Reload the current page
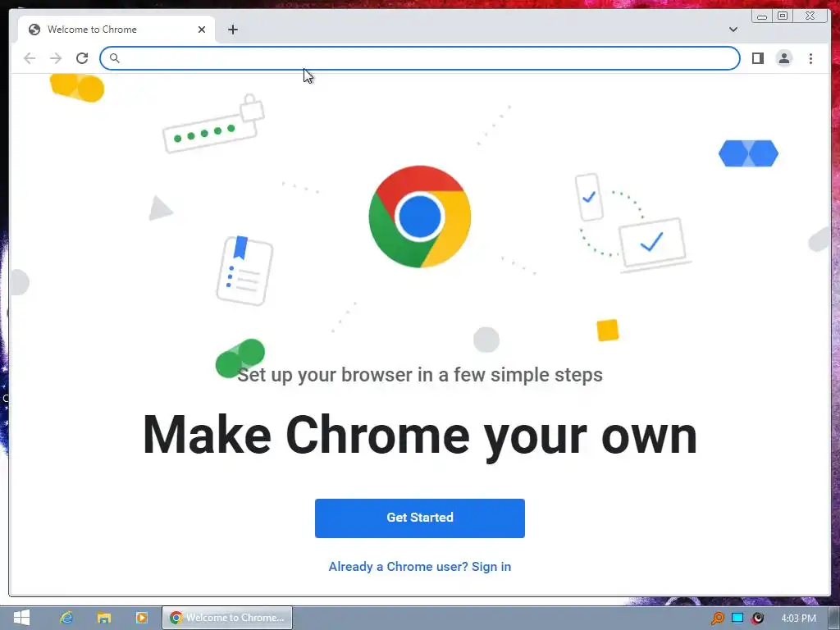The image size is (840, 630). [82, 58]
